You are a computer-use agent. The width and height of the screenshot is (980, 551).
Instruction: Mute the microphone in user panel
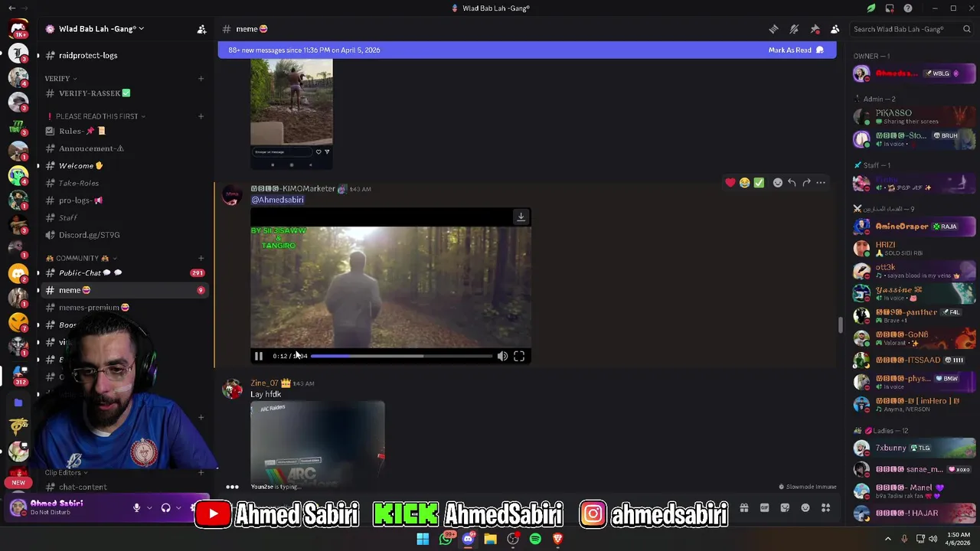tap(136, 507)
